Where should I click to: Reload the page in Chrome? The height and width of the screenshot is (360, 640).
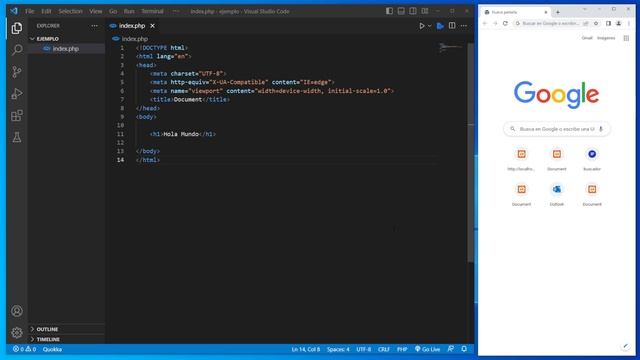pos(505,24)
